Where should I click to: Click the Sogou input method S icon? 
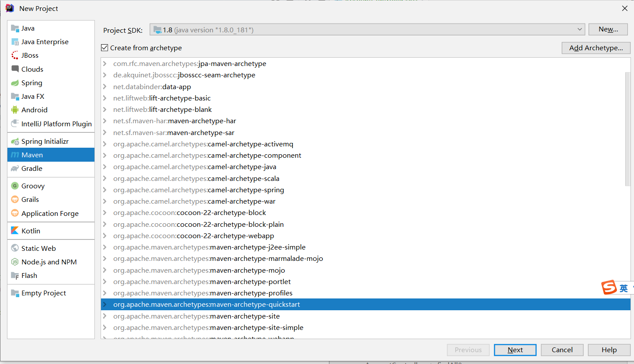[609, 288]
